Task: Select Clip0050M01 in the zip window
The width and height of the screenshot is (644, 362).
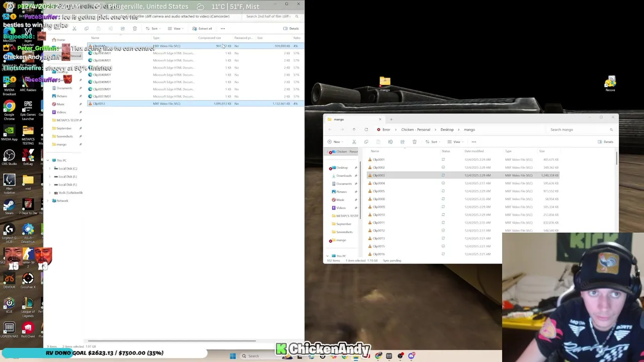Action: [x=195, y=89]
